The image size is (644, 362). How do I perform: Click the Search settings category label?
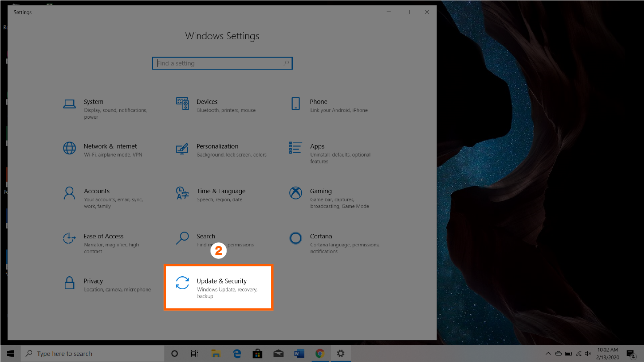click(x=206, y=237)
